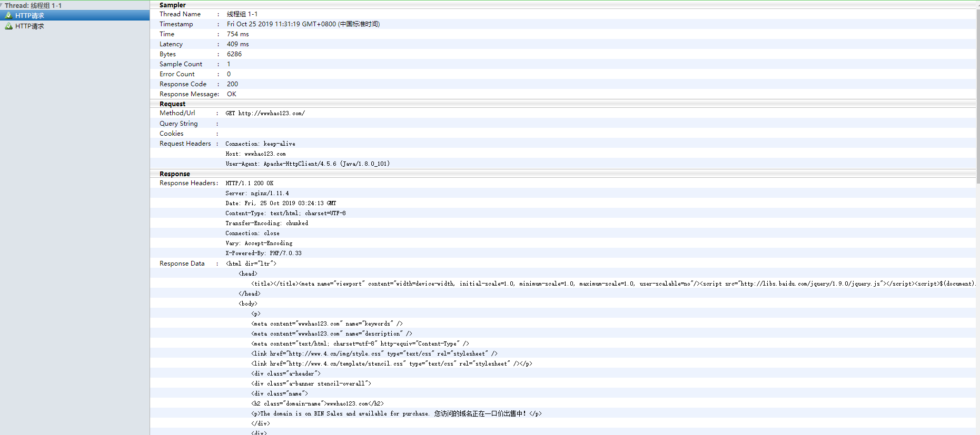Click the meta http-equiv="Content-Type" line
Viewport: 980px width, 435px height.
coord(360,343)
